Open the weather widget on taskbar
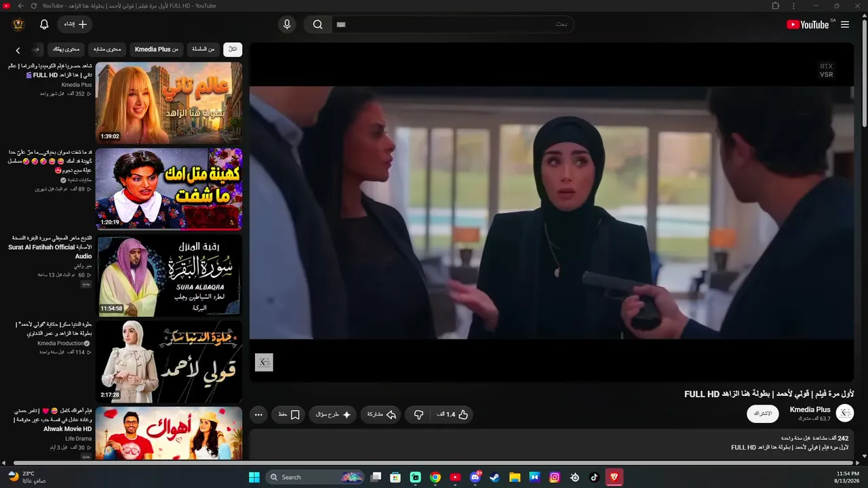This screenshot has width=868, height=488. point(27,477)
